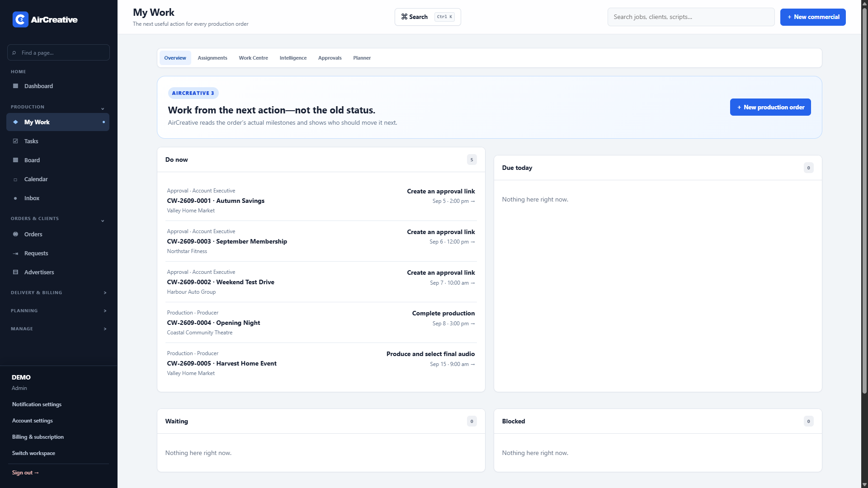Viewport: 868px width, 488px height.
Task: Open Notification settings
Action: tap(37, 404)
